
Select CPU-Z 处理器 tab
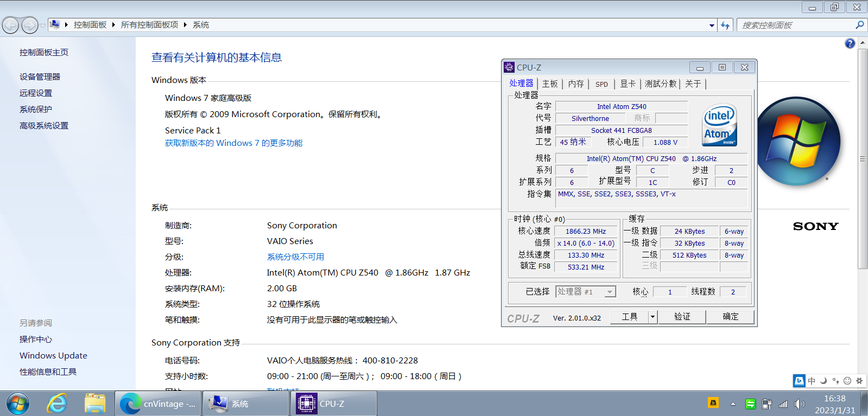coord(521,84)
